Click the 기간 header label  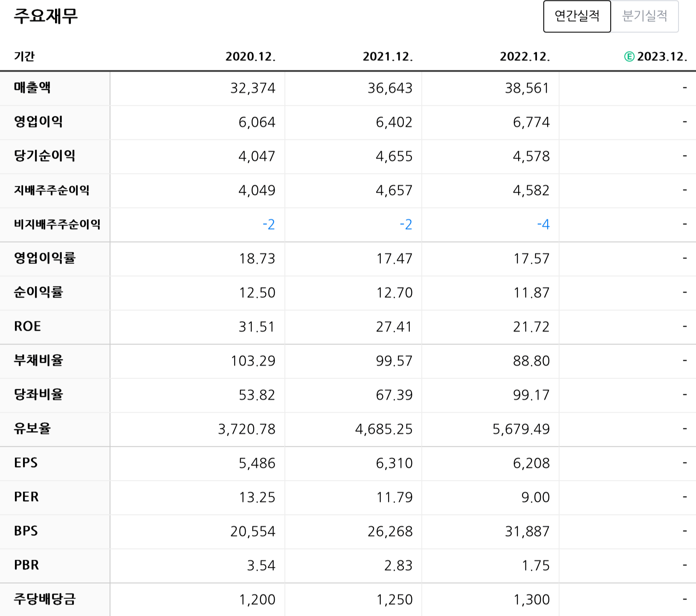(x=24, y=56)
